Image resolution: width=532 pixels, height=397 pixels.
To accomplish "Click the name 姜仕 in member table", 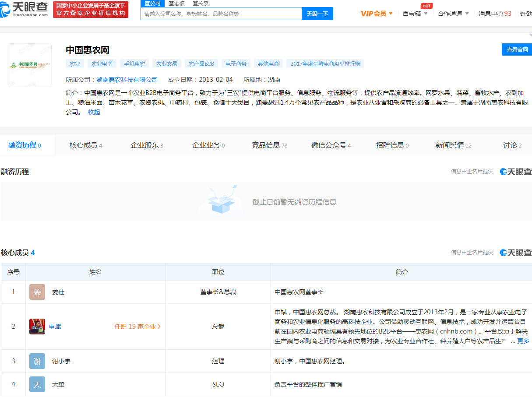I will (58, 292).
